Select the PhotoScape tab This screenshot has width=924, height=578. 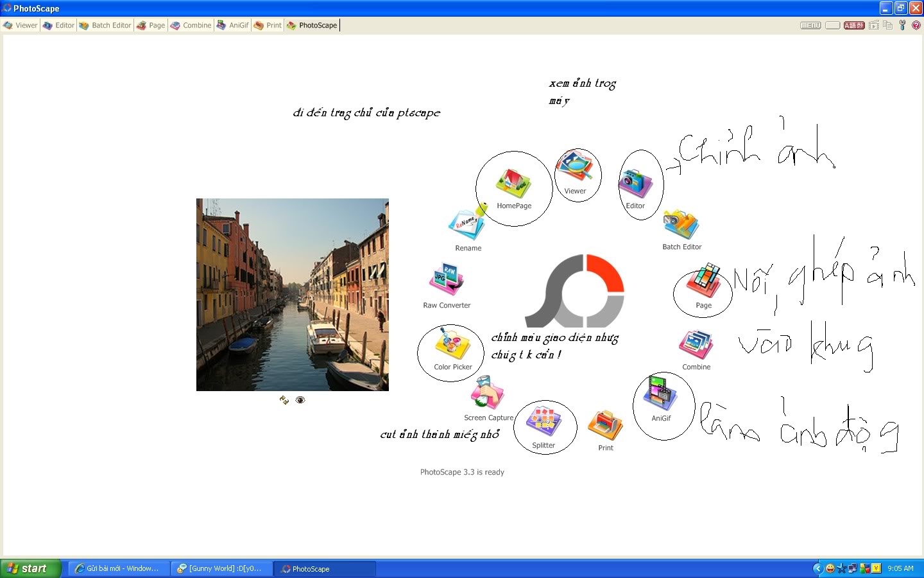point(312,25)
